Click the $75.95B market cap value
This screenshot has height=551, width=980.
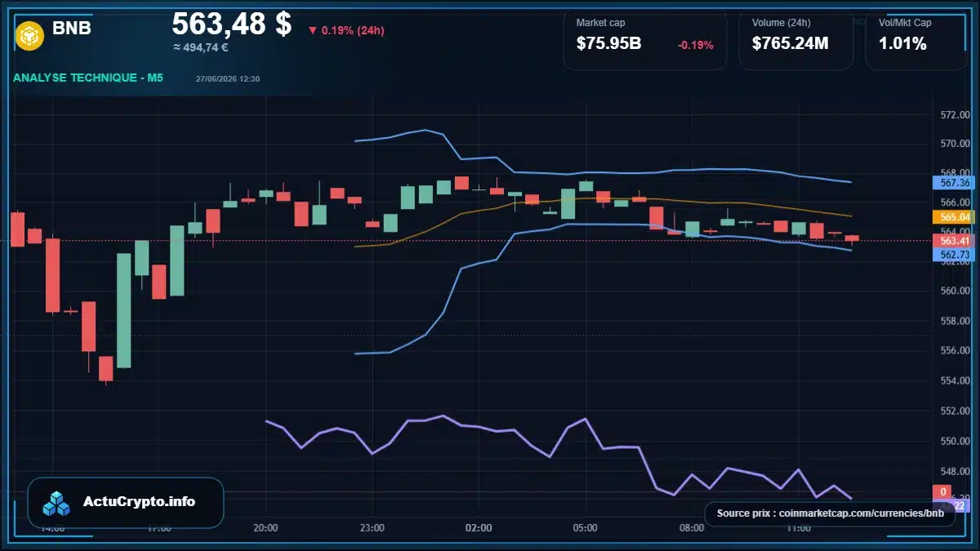pyautogui.click(x=608, y=44)
